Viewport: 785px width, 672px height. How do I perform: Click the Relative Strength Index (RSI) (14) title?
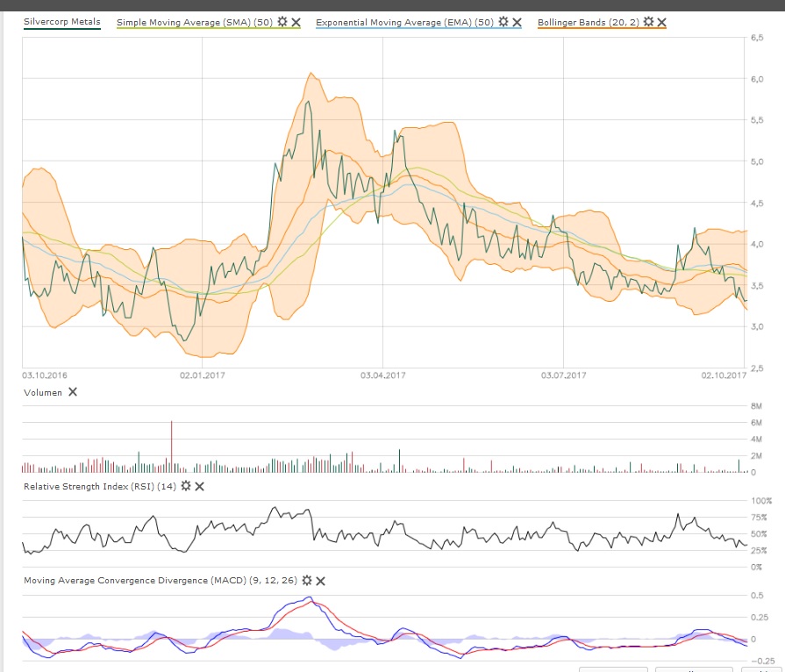[x=100, y=486]
